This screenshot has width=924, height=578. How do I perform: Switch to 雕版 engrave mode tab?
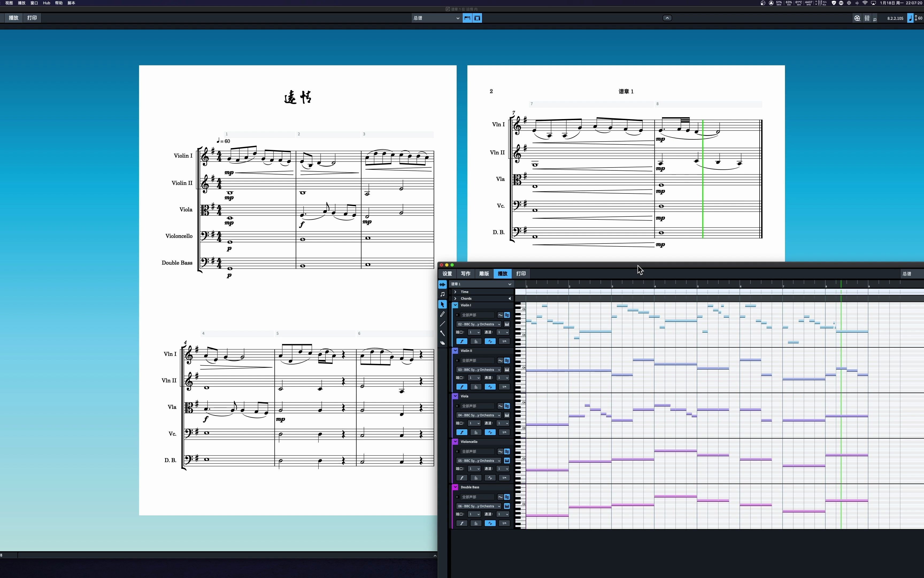point(484,274)
